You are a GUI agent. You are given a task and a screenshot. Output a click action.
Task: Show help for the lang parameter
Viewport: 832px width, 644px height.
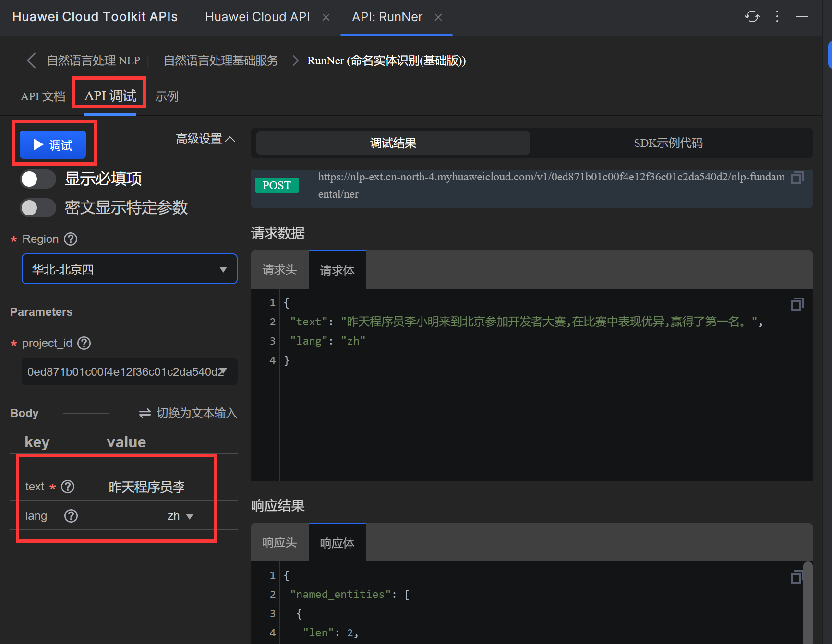(x=71, y=516)
